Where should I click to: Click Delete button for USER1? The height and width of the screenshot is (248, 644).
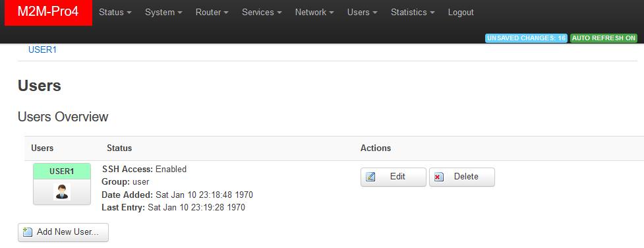[x=462, y=177]
